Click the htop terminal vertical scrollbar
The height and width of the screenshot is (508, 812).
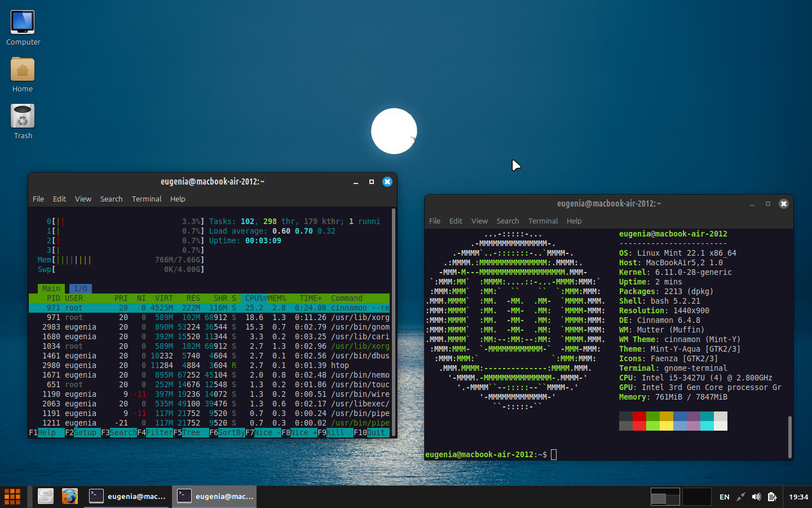pyautogui.click(x=393, y=322)
